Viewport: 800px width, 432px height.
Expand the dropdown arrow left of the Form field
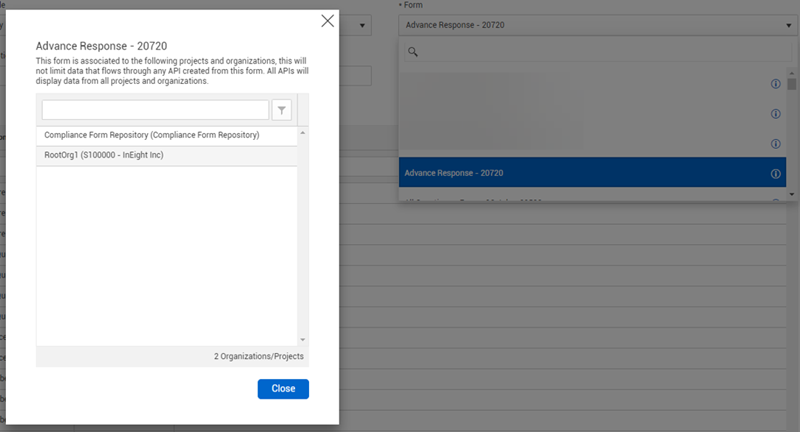tap(362, 25)
